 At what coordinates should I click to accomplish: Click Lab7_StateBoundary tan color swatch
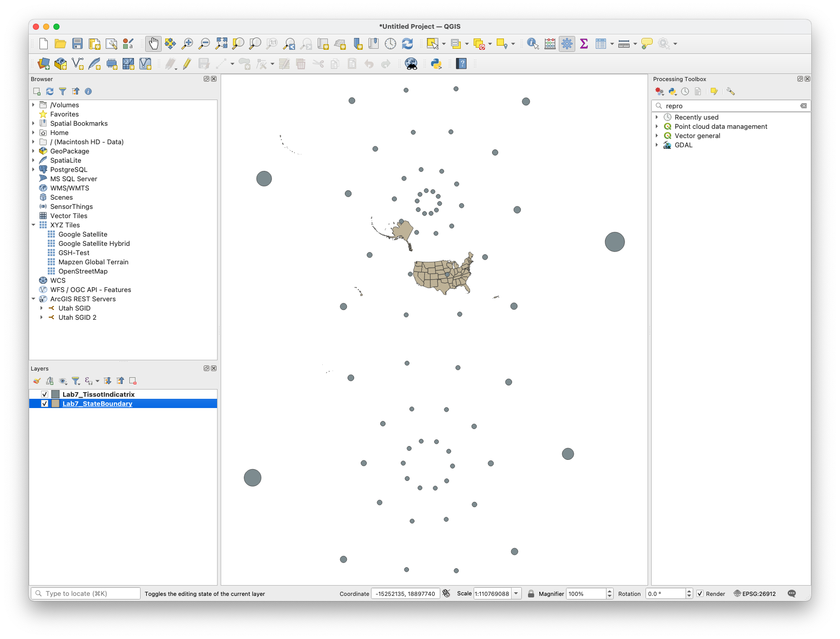pyautogui.click(x=55, y=403)
